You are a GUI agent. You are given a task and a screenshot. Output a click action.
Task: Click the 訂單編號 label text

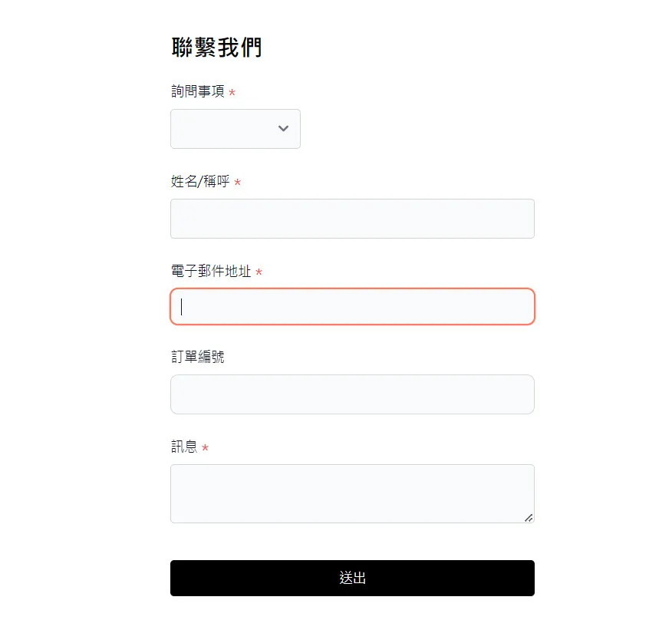pyautogui.click(x=198, y=357)
